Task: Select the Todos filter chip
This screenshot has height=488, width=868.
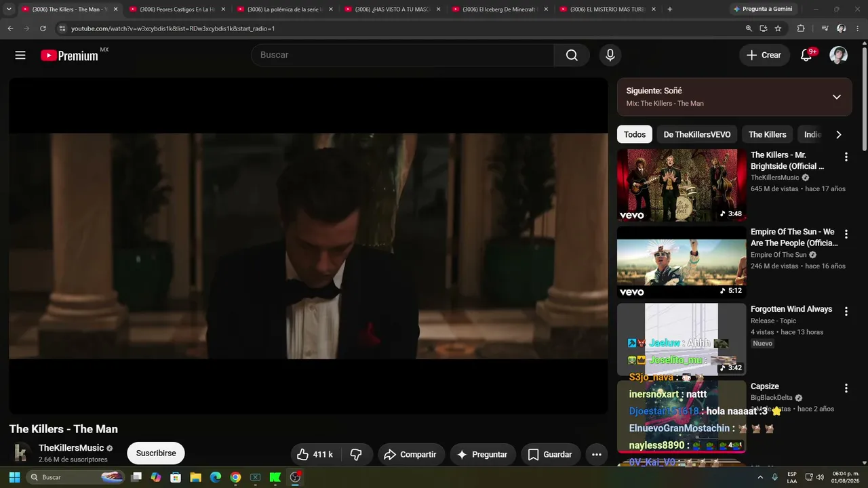Action: click(x=635, y=135)
